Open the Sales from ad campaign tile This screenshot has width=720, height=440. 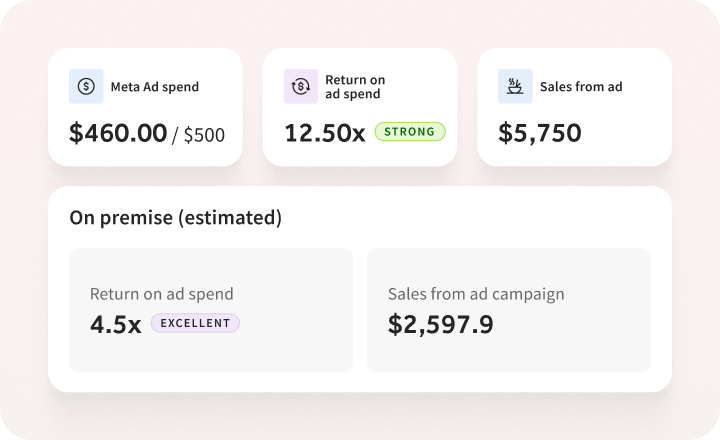click(509, 310)
